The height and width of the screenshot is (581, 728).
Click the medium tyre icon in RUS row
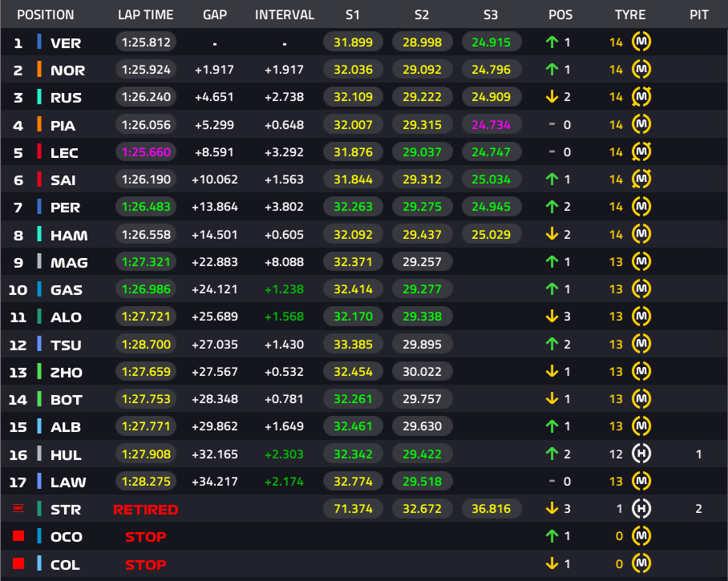pos(641,96)
